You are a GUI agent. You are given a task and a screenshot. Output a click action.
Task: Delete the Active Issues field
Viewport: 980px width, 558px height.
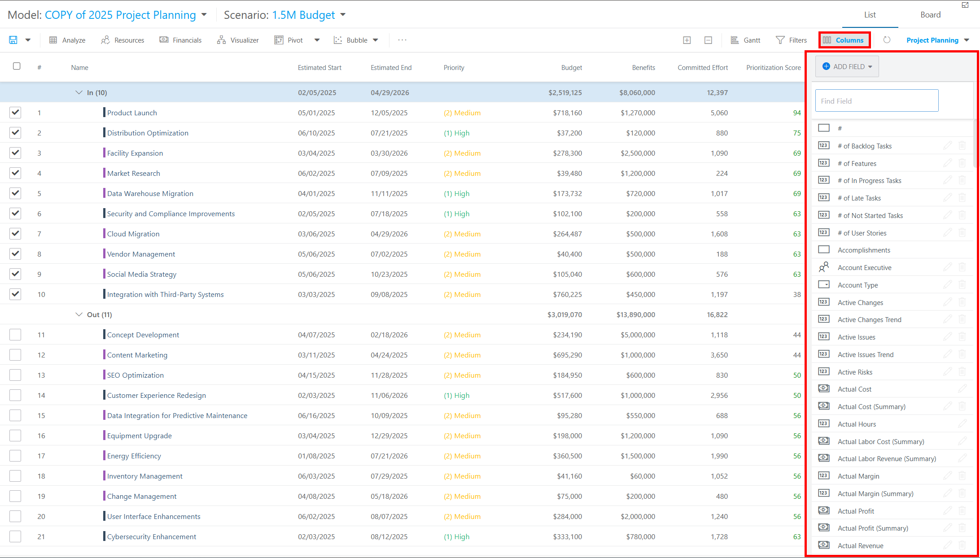tap(962, 336)
